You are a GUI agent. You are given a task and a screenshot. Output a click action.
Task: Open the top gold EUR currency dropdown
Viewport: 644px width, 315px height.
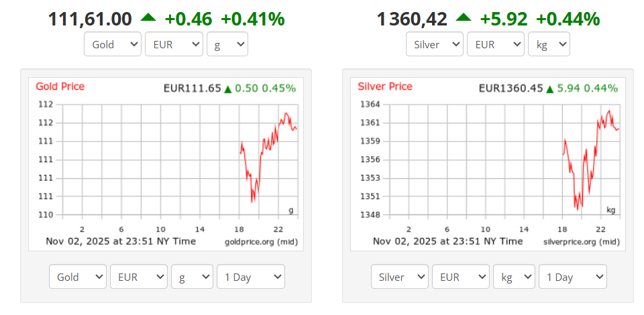click(174, 45)
